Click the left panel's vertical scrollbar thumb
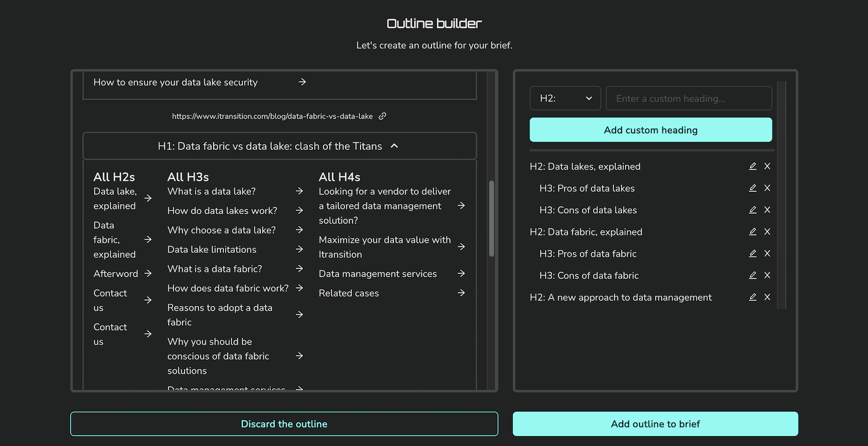The width and height of the screenshot is (868, 446). click(x=492, y=219)
